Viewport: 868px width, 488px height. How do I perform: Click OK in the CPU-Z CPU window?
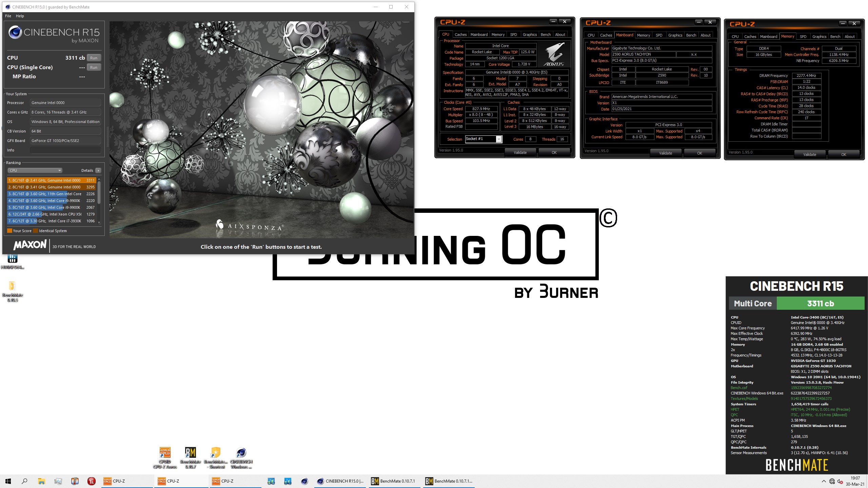click(554, 152)
